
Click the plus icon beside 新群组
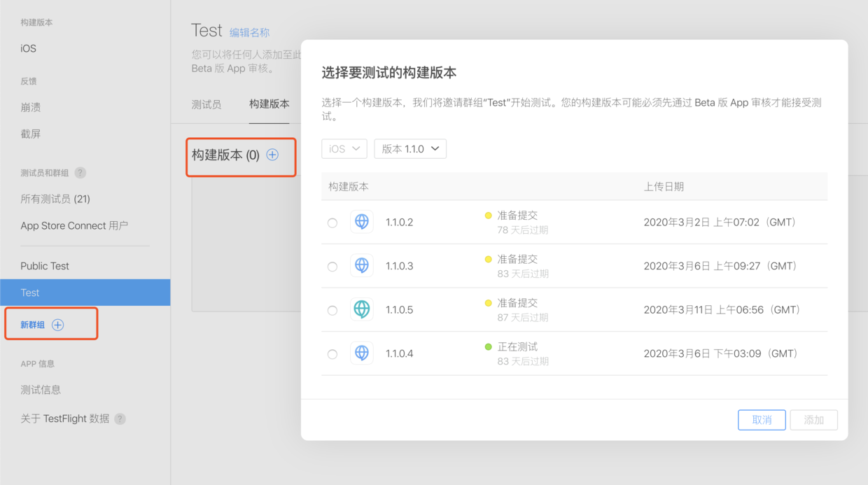pos(58,325)
